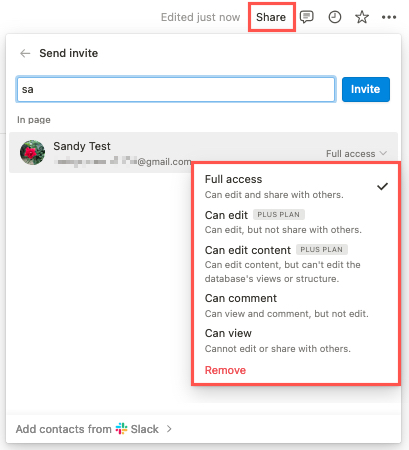Select the Can edit content option
The width and height of the screenshot is (409, 450).
295,264
